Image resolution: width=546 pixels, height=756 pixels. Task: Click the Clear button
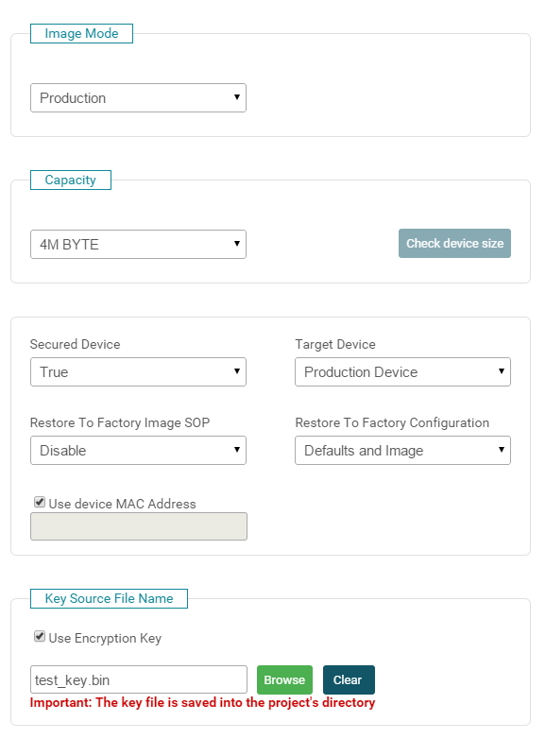click(349, 679)
